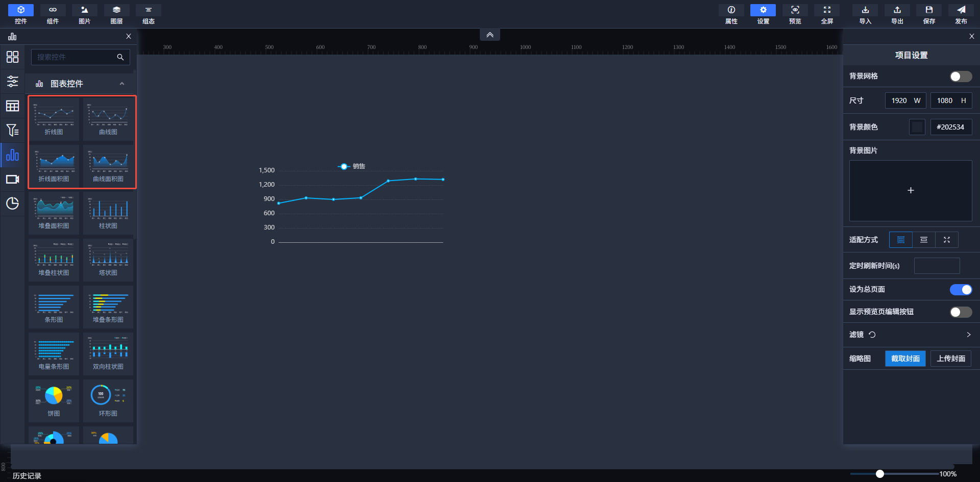Viewport: 980px width, 482px height.
Task: Click the 截取封面 button
Action: (x=905, y=359)
